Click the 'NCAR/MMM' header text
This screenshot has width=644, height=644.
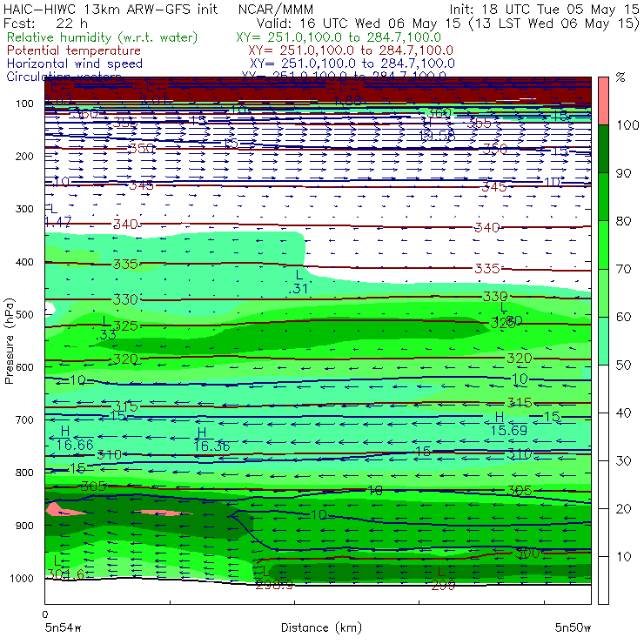coord(276,9)
